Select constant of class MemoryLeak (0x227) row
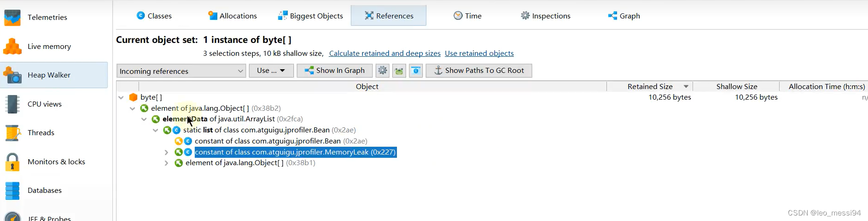The image size is (868, 221). point(295,152)
